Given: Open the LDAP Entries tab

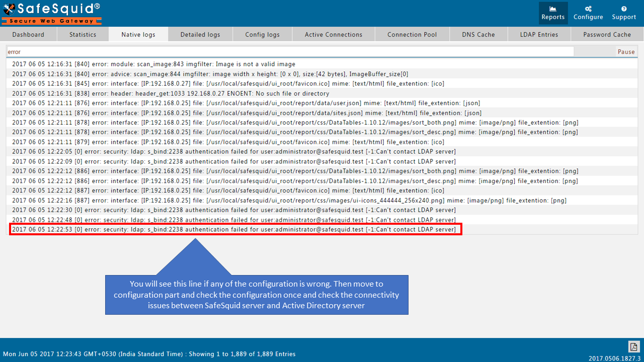Looking at the screenshot, I should click(x=539, y=35).
